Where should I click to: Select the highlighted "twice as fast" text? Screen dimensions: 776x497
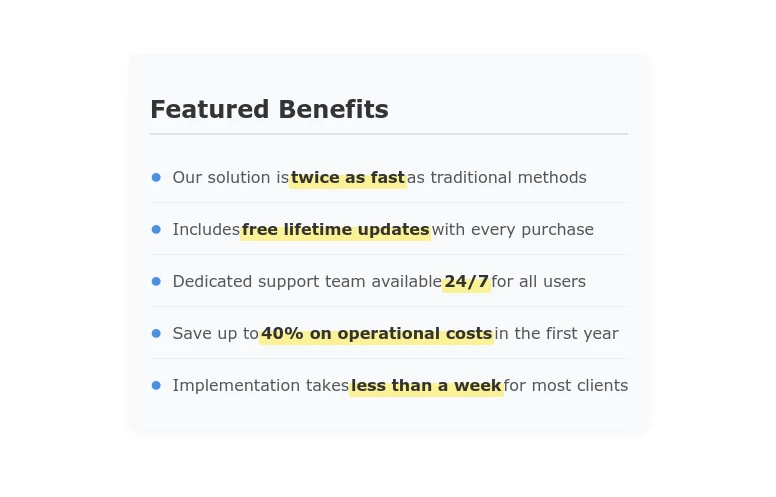[348, 178]
